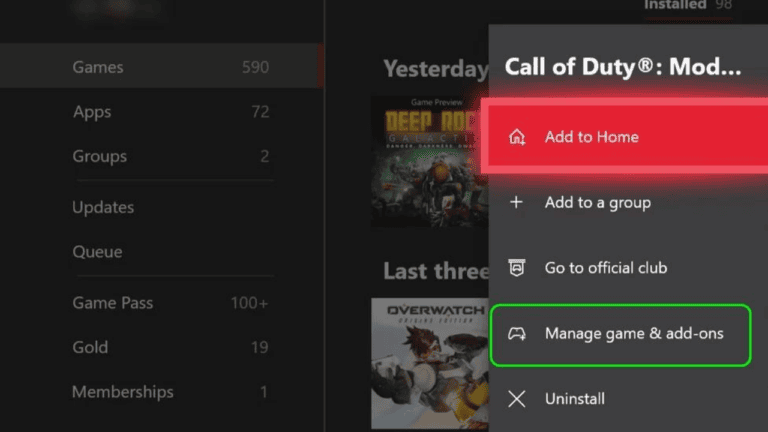This screenshot has width=768, height=432.
Task: Select the Deep Rock Galactic game tile
Action: click(x=430, y=161)
